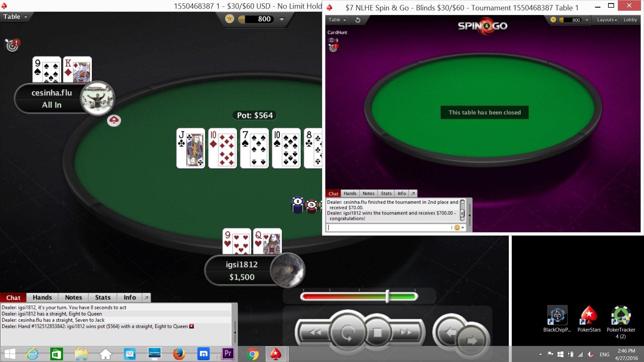Open the Stats tab in Spin & Go window
Viewport: 644px width, 362px height.
click(x=386, y=193)
